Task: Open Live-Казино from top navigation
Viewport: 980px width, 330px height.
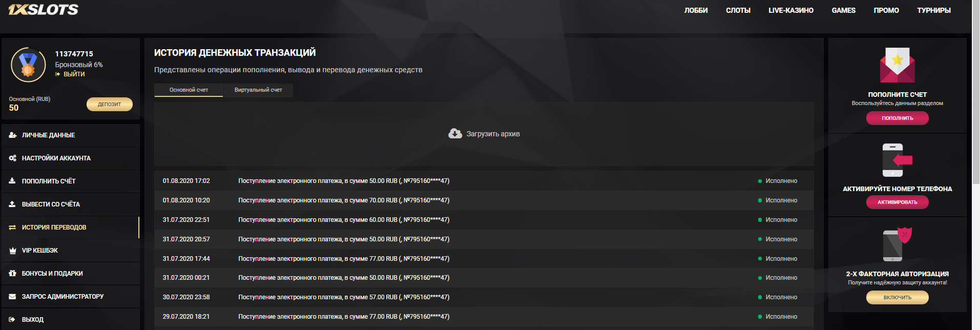Action: click(790, 10)
